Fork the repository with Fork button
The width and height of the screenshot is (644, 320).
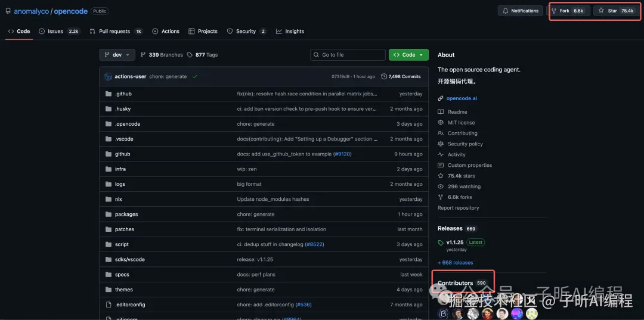(x=569, y=11)
